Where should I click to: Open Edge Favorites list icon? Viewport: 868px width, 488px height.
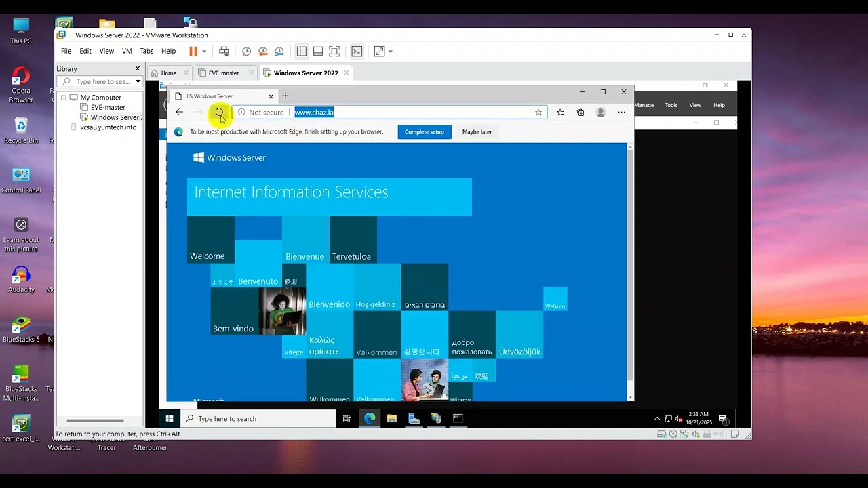(560, 113)
